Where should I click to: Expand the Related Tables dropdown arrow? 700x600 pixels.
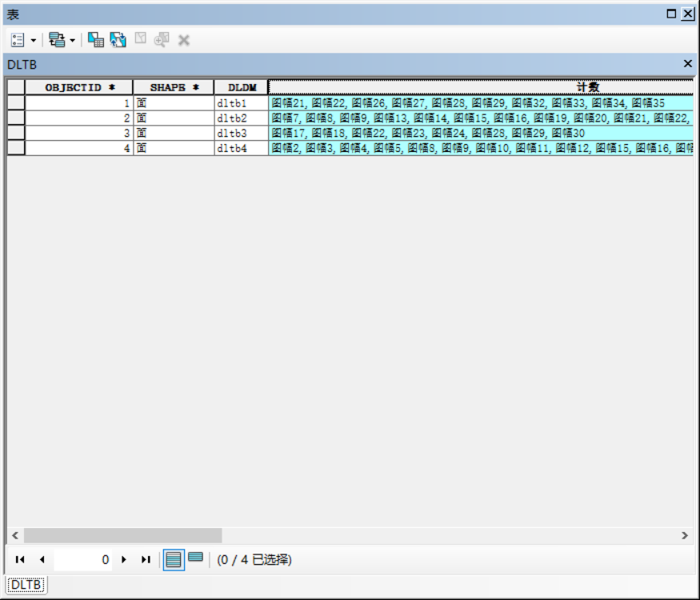72,41
